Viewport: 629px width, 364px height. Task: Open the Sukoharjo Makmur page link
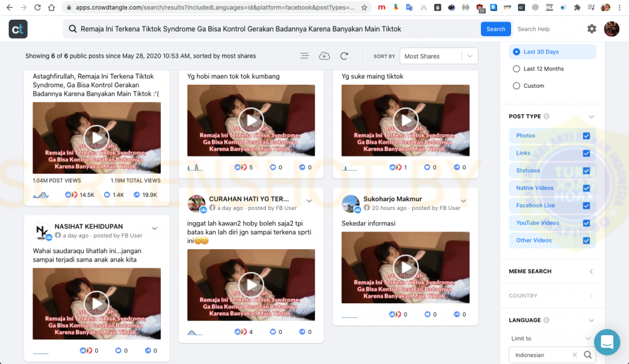click(393, 199)
